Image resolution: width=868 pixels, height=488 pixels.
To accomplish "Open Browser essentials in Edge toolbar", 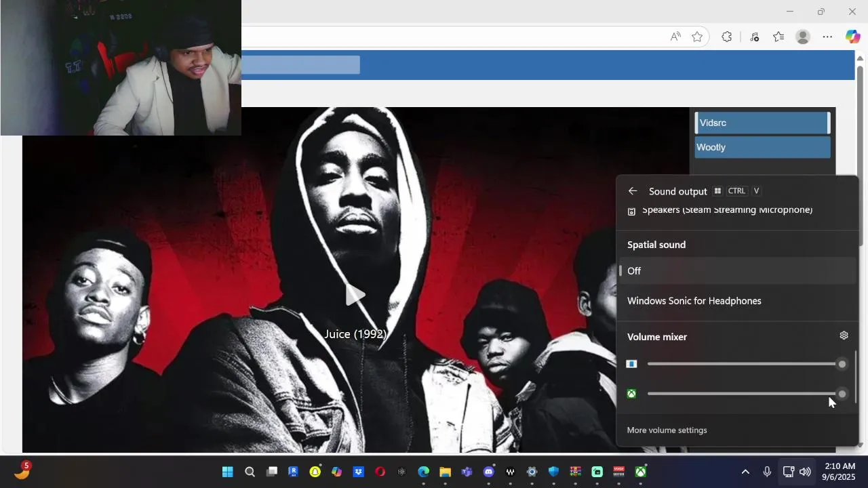I will pos(754,37).
